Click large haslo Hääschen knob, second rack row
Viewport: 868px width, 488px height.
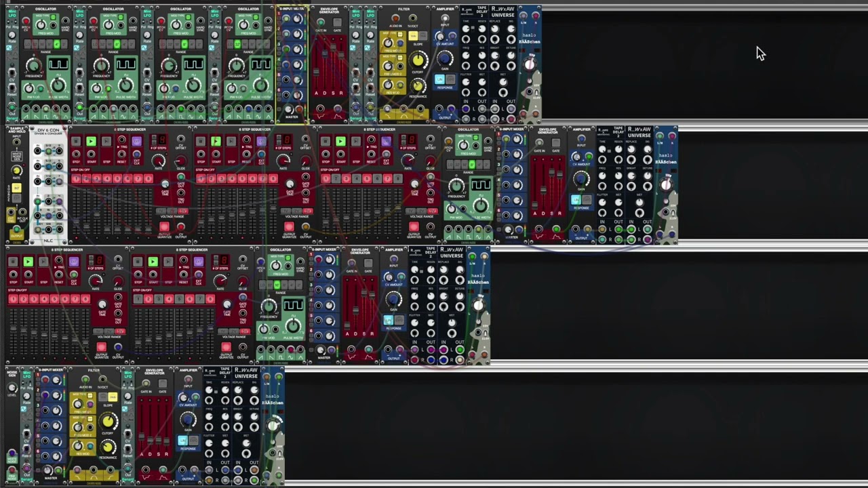point(666,183)
